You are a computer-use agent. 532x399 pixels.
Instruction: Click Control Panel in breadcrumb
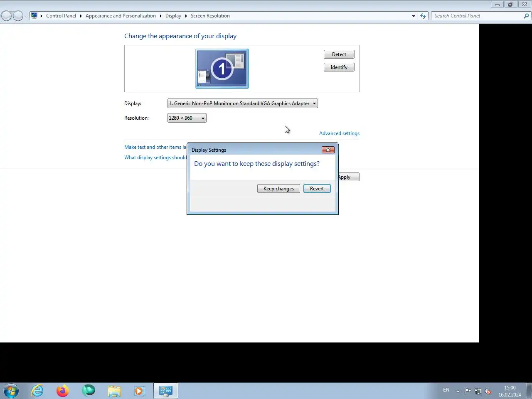[x=61, y=16]
